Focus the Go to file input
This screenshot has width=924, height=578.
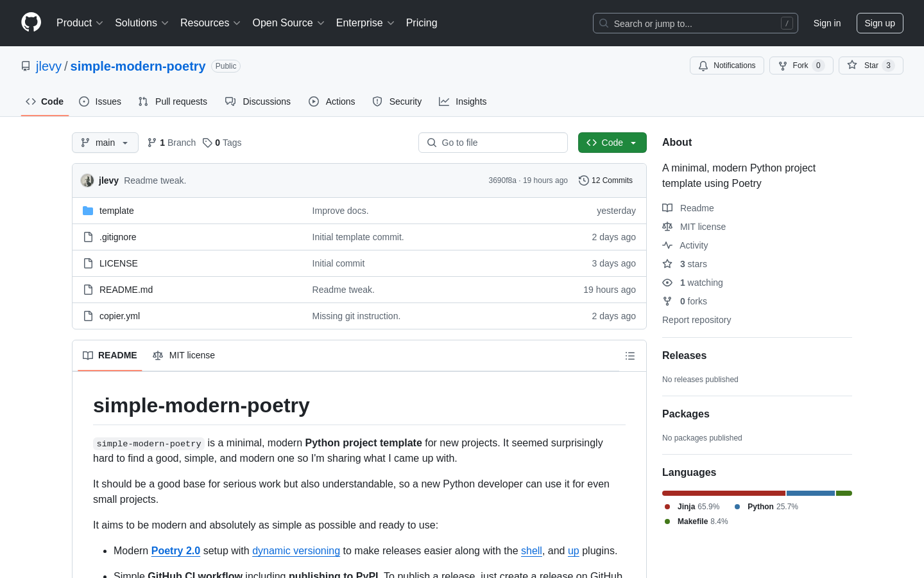[493, 143]
